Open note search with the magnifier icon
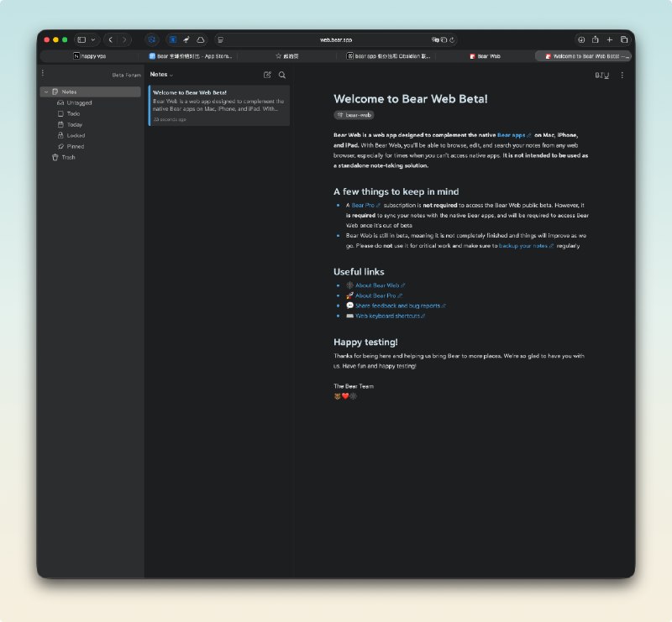The width and height of the screenshot is (672, 622). click(282, 75)
